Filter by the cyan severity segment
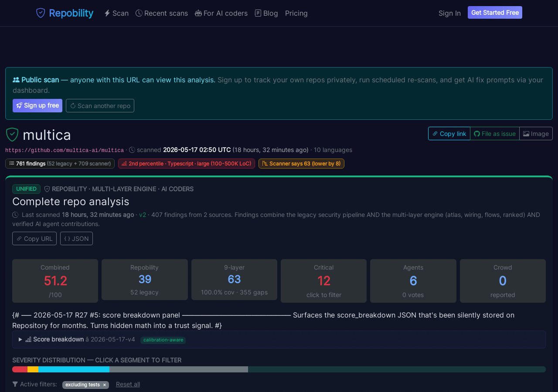 tap(74, 369)
